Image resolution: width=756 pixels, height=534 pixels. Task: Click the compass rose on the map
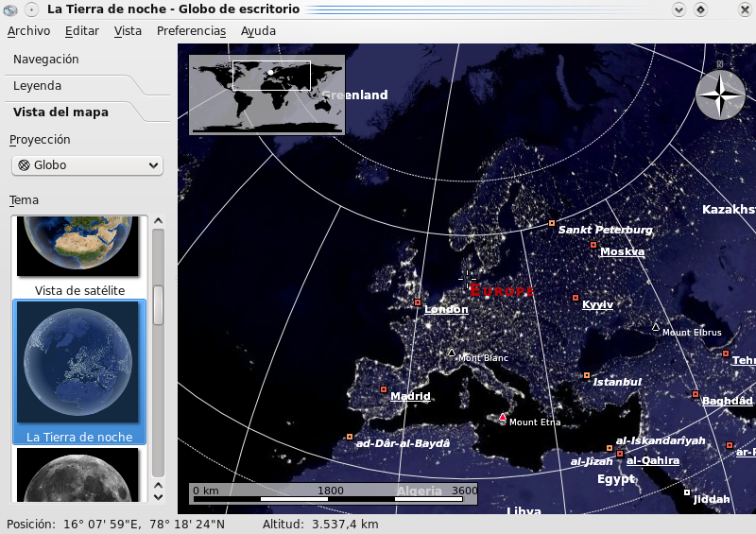(720, 95)
